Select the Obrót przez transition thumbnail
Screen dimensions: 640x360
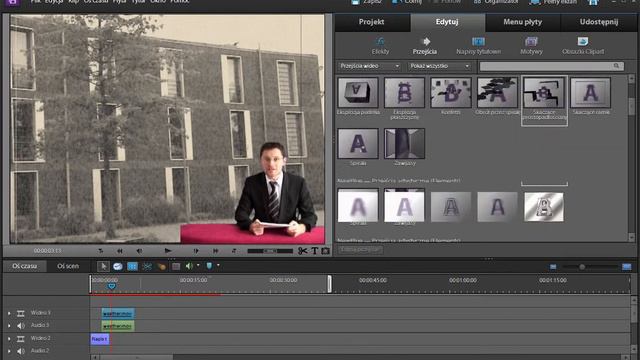click(x=497, y=93)
